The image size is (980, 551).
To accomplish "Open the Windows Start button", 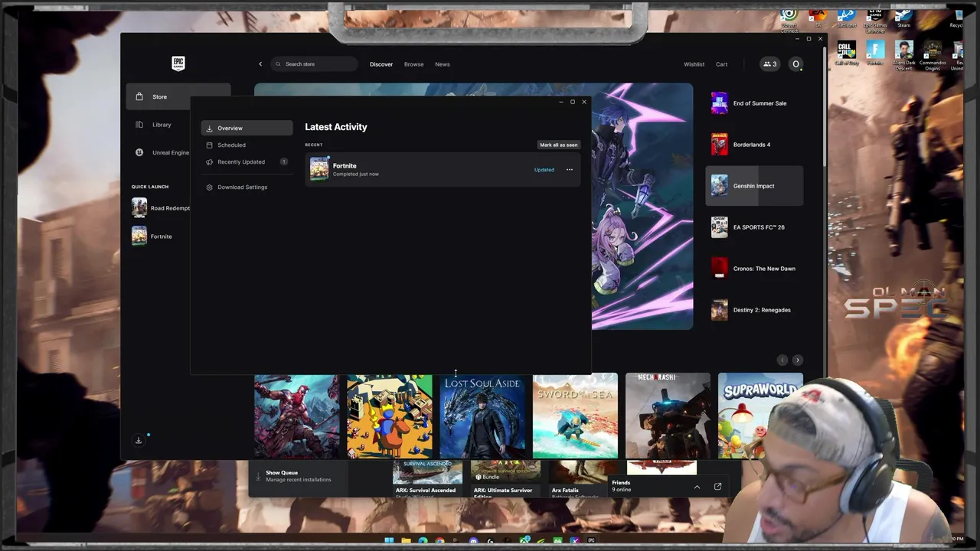I will point(389,541).
